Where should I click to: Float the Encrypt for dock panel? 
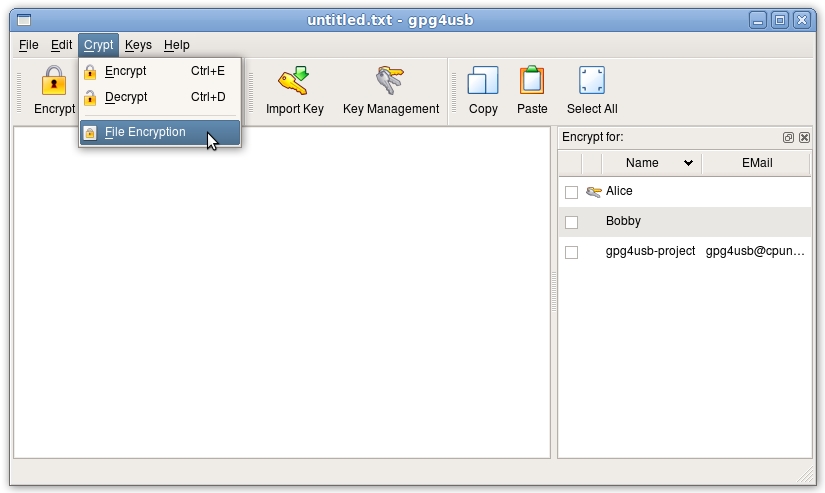(x=788, y=137)
